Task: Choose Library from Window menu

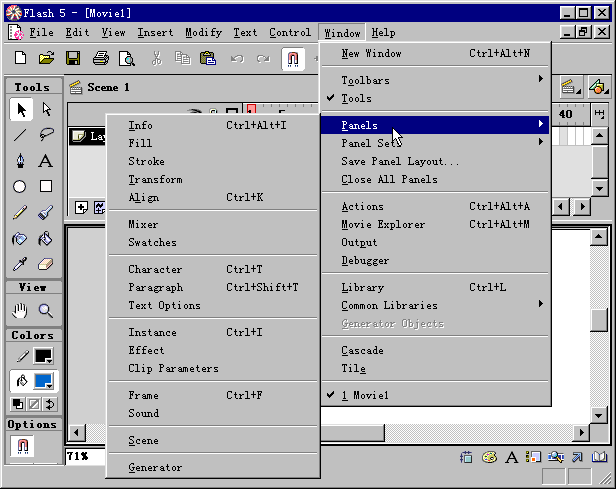Action: point(434,287)
